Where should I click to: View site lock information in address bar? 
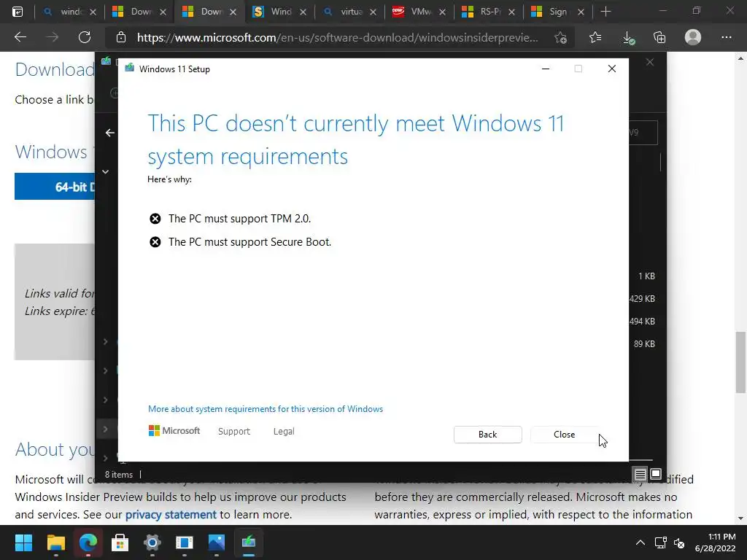121,37
